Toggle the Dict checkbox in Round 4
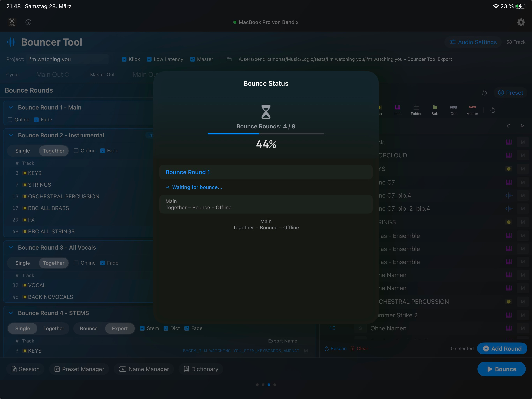 point(166,328)
